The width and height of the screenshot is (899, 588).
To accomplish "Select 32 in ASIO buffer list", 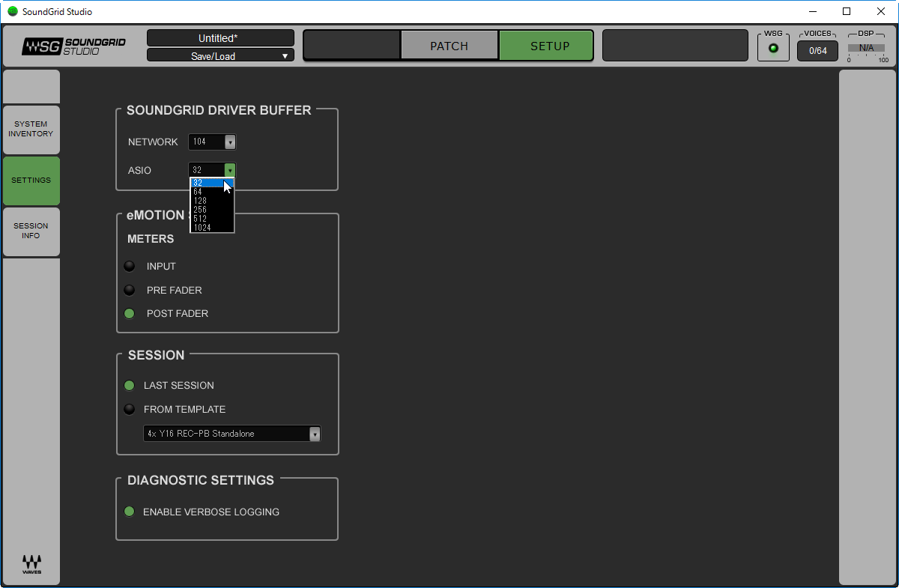I will click(212, 183).
